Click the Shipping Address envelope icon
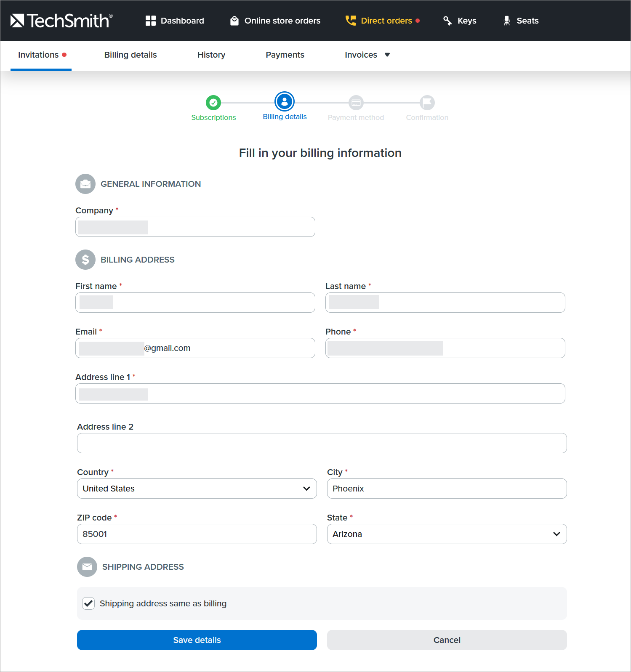 coord(87,567)
